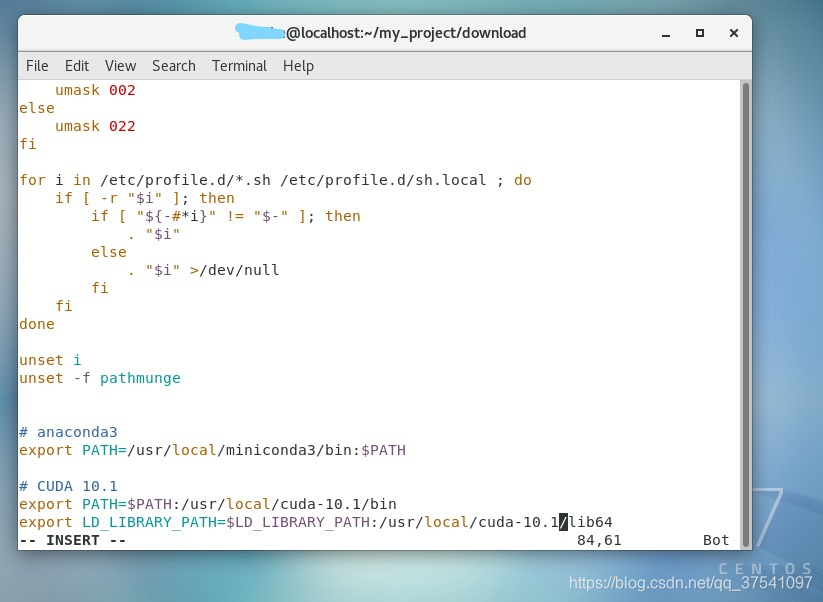Click the cursor position '84,61' indicator
The width and height of the screenshot is (823, 602).
tap(599, 540)
